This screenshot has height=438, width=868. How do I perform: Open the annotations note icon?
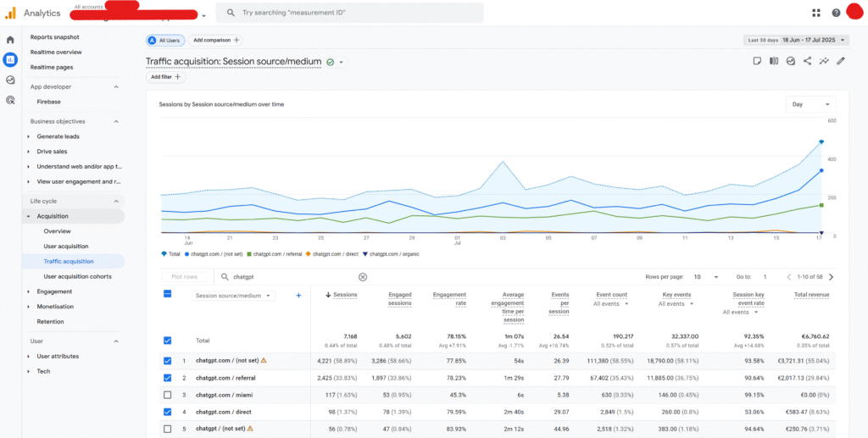[757, 61]
